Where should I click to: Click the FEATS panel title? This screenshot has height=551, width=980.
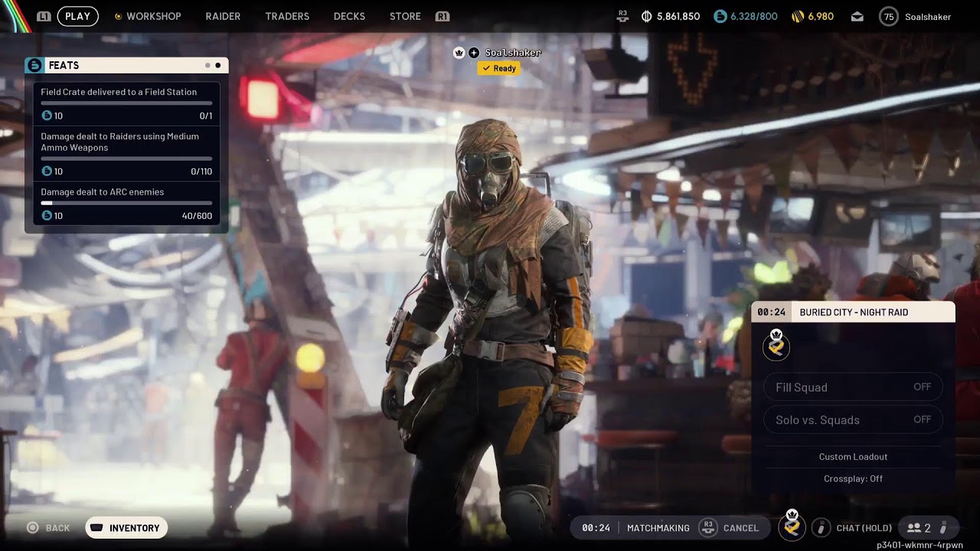(x=64, y=65)
